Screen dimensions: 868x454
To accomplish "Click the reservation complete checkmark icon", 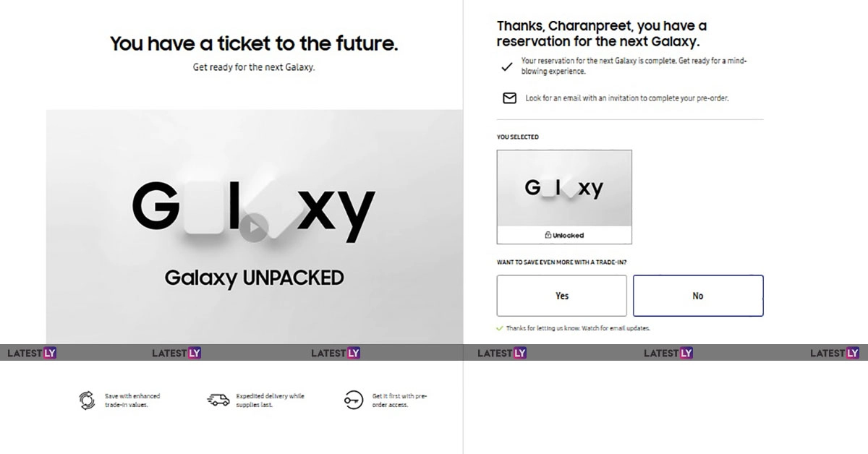I will pos(507,67).
